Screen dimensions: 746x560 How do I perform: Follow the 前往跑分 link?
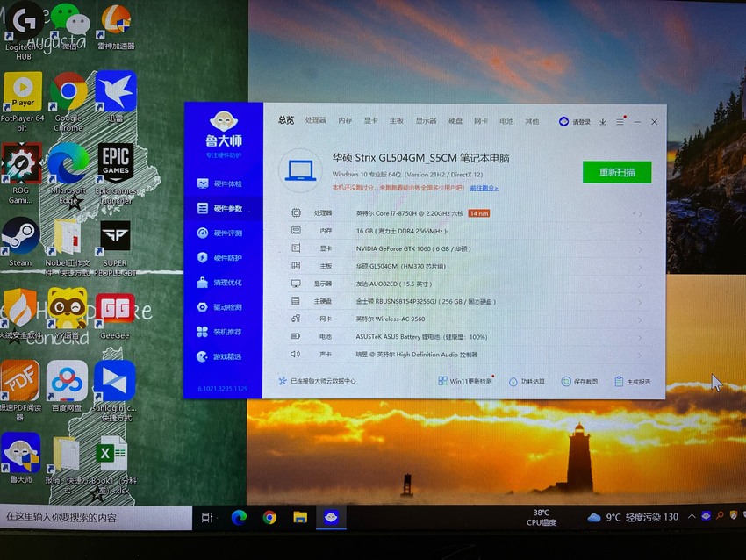[484, 189]
